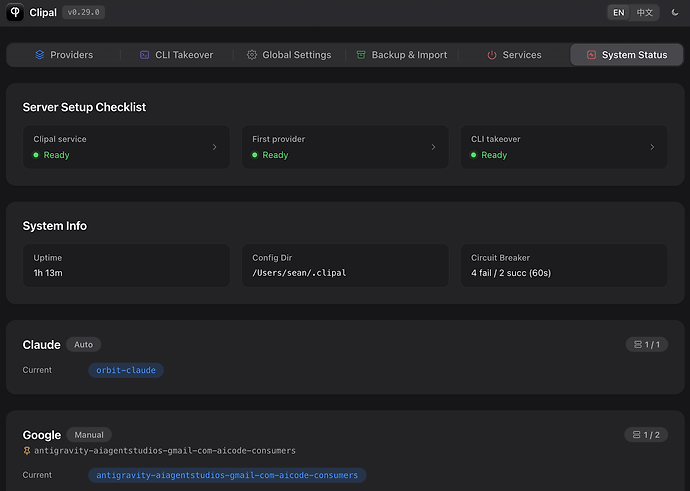The image size is (690, 491).
Task: Open the Backup & Import tab
Action: pyautogui.click(x=402, y=55)
